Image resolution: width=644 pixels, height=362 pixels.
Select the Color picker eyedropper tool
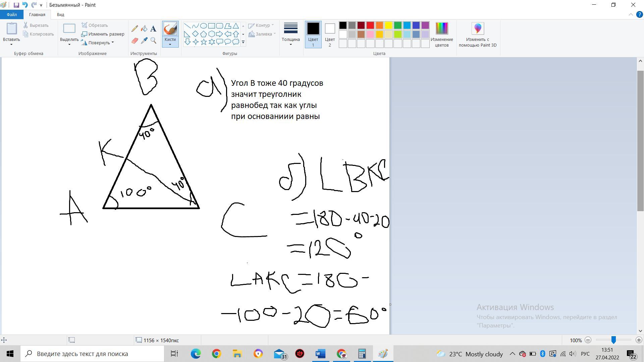coord(144,41)
